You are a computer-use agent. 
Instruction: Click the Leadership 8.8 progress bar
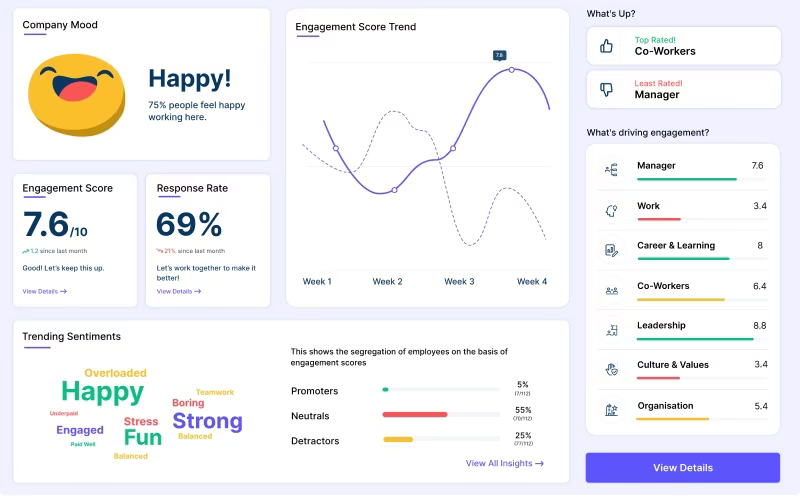pyautogui.click(x=695, y=339)
